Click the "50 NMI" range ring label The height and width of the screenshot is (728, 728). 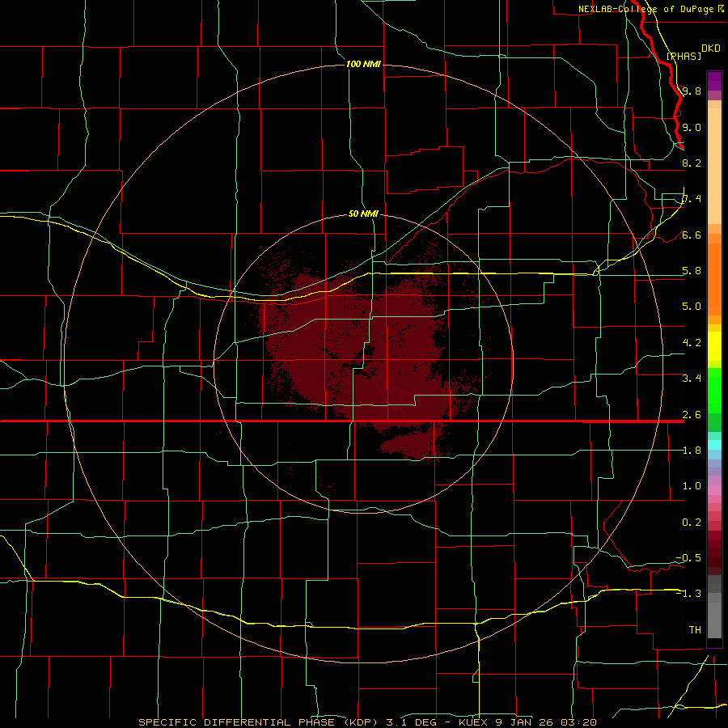(363, 214)
